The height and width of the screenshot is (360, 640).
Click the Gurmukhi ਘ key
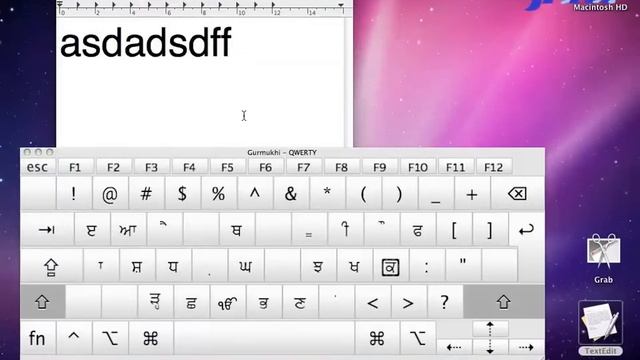(246, 266)
